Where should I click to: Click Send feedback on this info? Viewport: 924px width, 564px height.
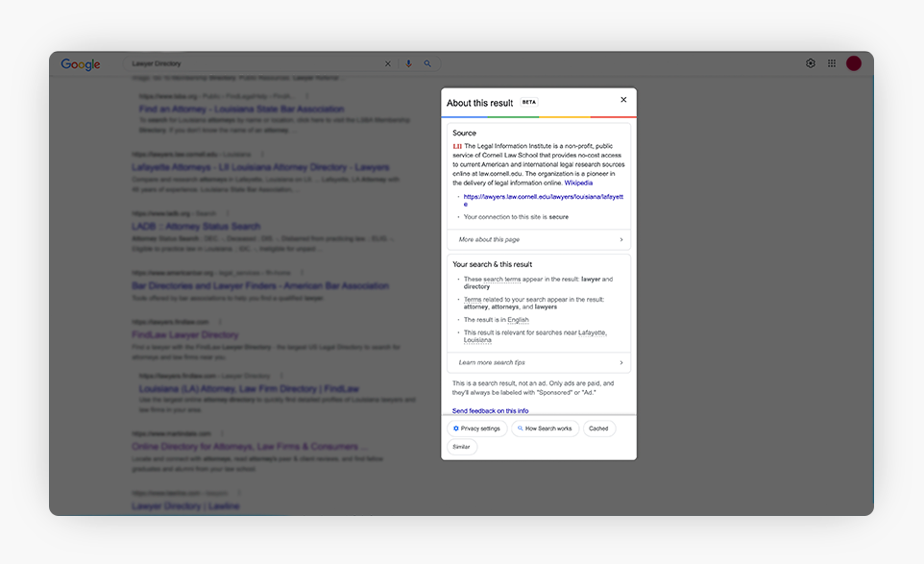490,410
